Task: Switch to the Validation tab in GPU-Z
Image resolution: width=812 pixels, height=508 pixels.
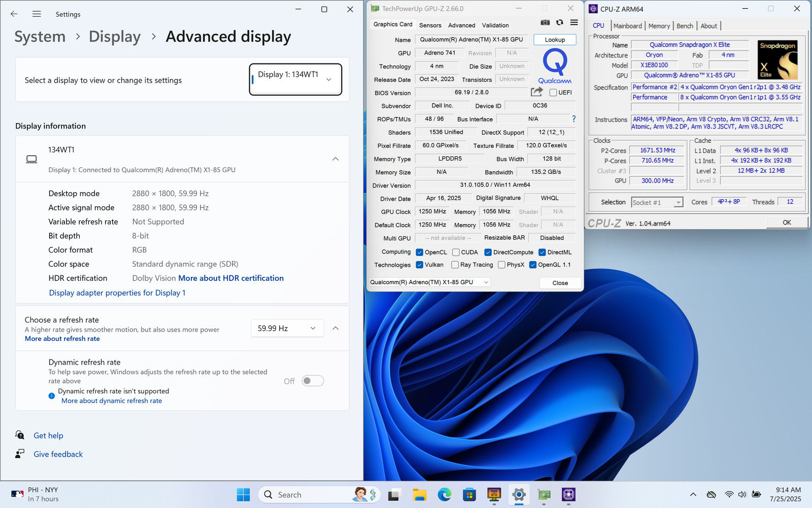Action: point(495,25)
